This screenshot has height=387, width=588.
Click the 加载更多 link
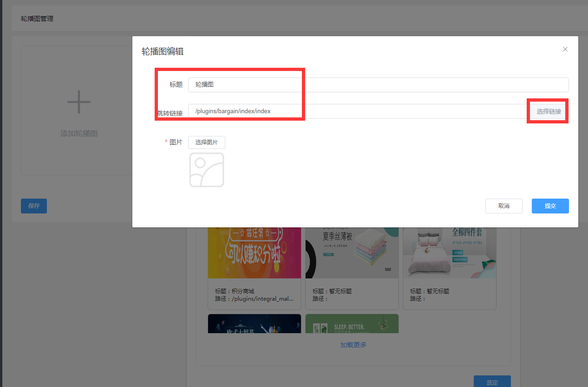353,345
